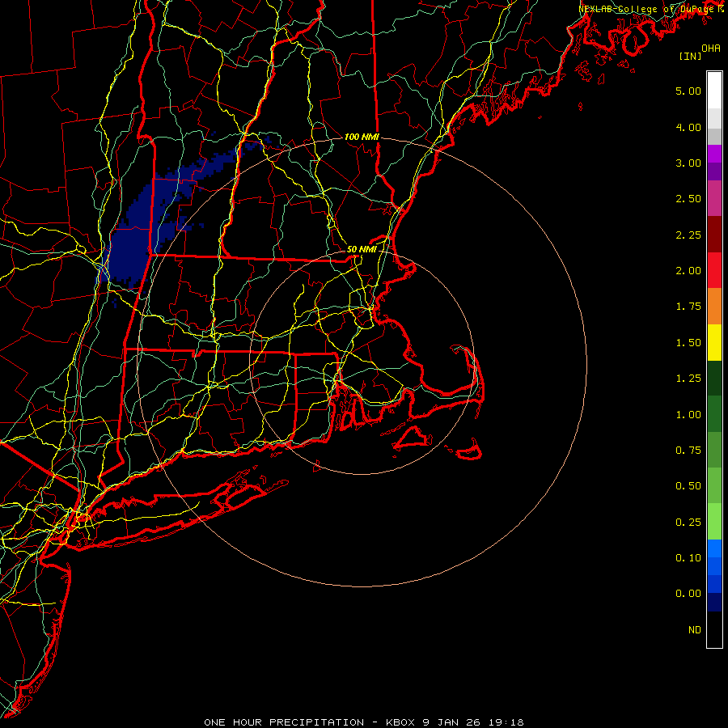Click the yellow legend color swatch
The height and width of the screenshot is (728, 728).
point(714,342)
